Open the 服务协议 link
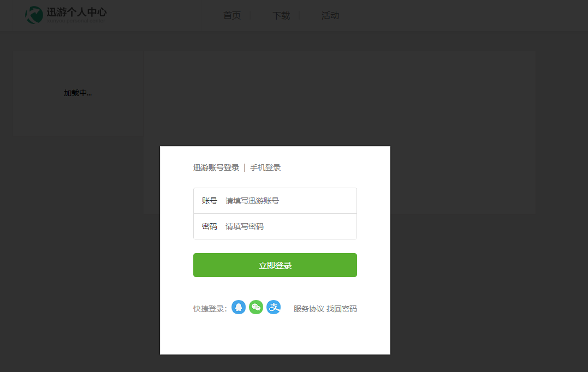Viewport: 588px width, 372px height. tap(308, 309)
